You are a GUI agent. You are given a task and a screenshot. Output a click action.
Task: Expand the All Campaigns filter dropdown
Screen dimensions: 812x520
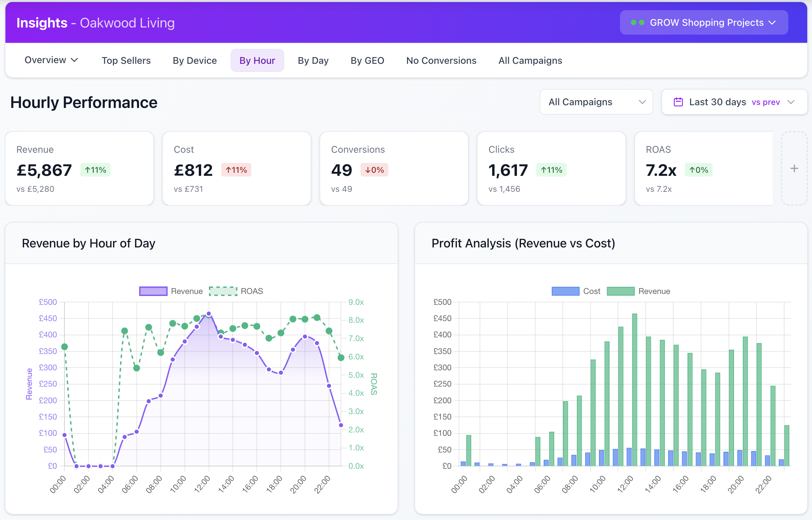(x=596, y=102)
